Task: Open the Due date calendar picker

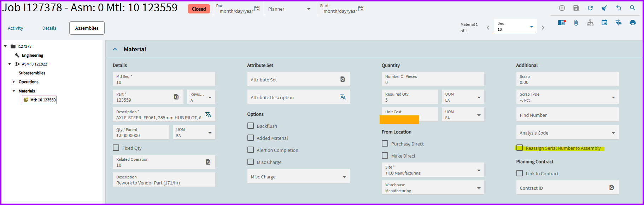Action: (257, 8)
